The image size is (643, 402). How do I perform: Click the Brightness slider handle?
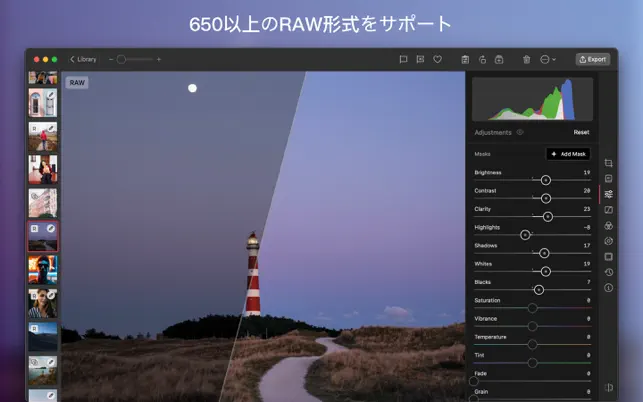(545, 180)
